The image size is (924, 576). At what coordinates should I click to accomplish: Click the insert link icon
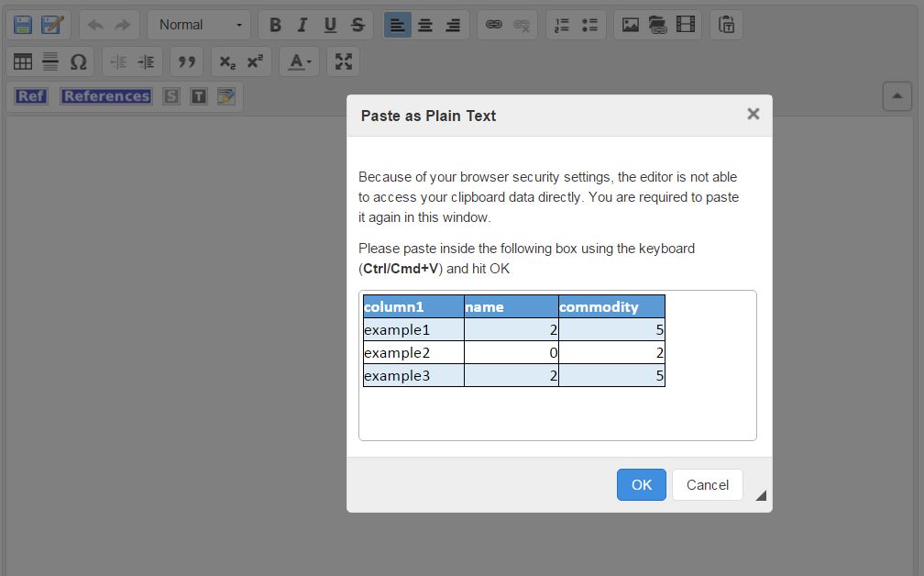(x=494, y=25)
